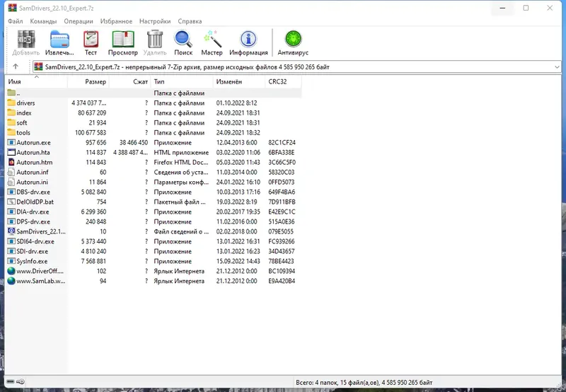Open the Команды menu
Image resolution: width=566 pixels, height=392 pixels.
pos(43,21)
